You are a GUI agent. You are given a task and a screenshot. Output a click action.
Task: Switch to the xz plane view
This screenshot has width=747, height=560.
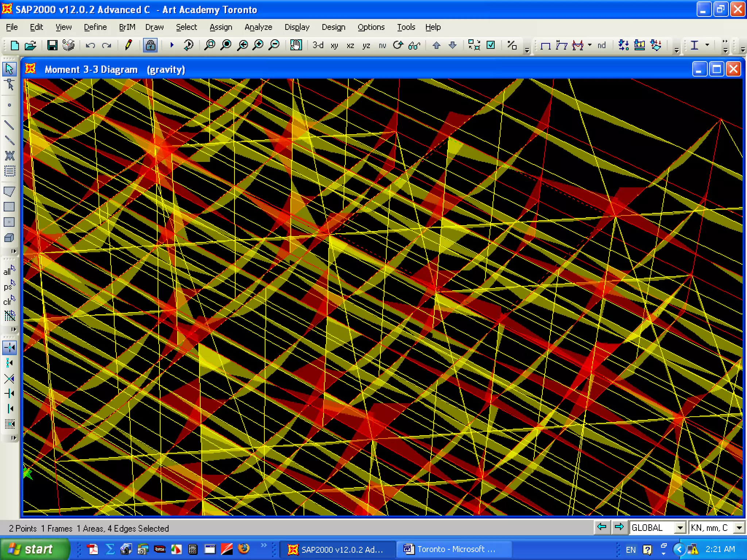click(x=350, y=46)
